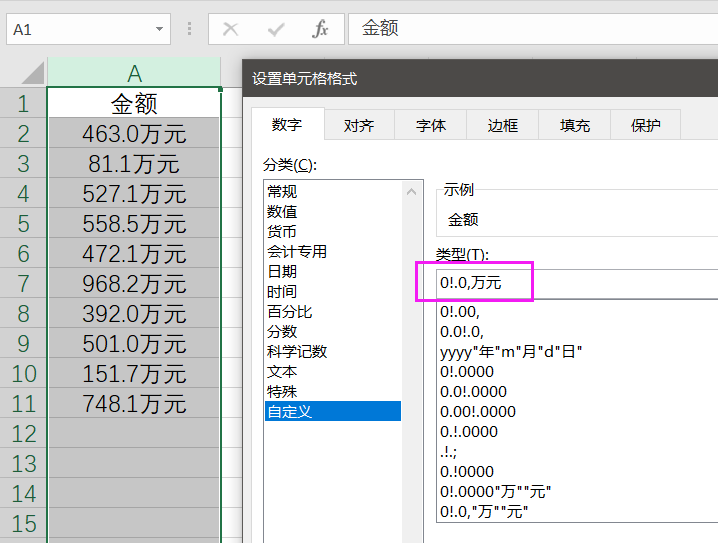Click cell with 463.0万元
Viewport: 718px width, 543px height.
pyautogui.click(x=134, y=133)
